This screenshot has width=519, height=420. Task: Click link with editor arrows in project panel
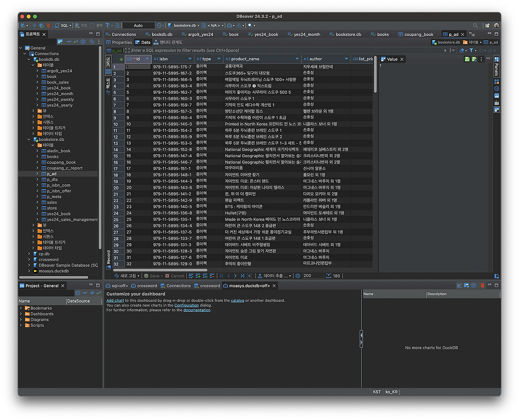tap(76, 42)
